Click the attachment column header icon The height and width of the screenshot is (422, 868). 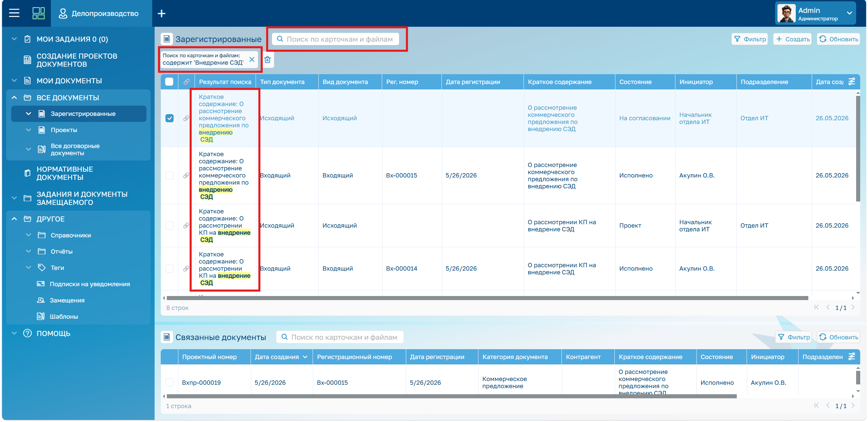[x=186, y=82]
